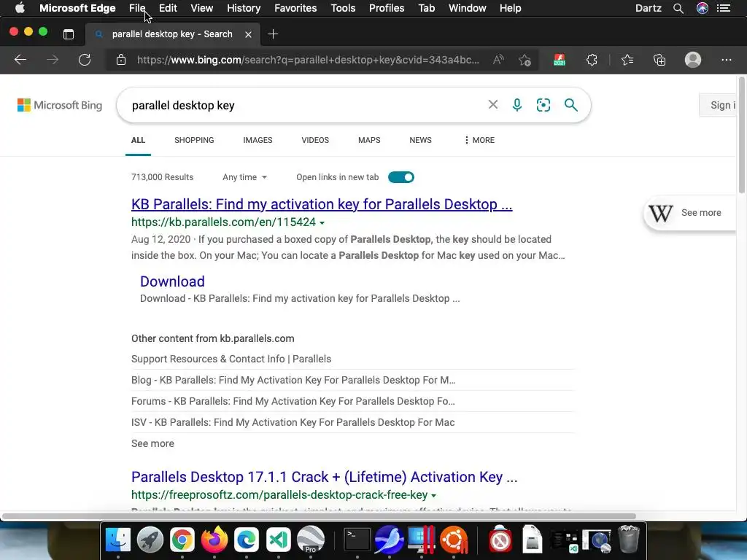Start voice search with microphone icon
747x560 pixels.
pyautogui.click(x=517, y=105)
